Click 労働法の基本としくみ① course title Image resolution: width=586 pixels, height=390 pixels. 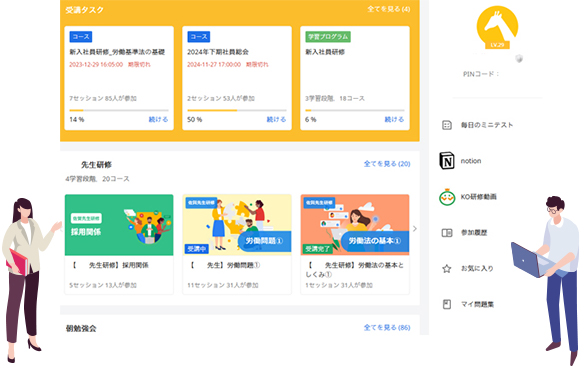pyautogui.click(x=356, y=270)
